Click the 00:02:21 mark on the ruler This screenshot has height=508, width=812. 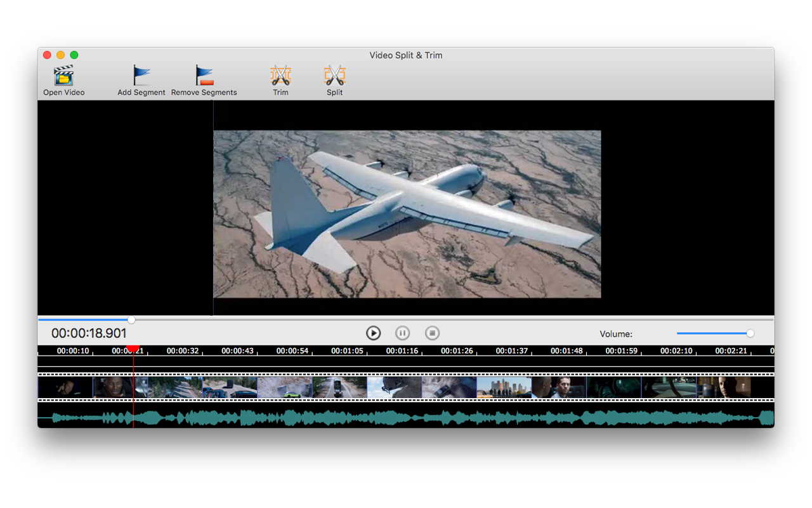coord(731,351)
